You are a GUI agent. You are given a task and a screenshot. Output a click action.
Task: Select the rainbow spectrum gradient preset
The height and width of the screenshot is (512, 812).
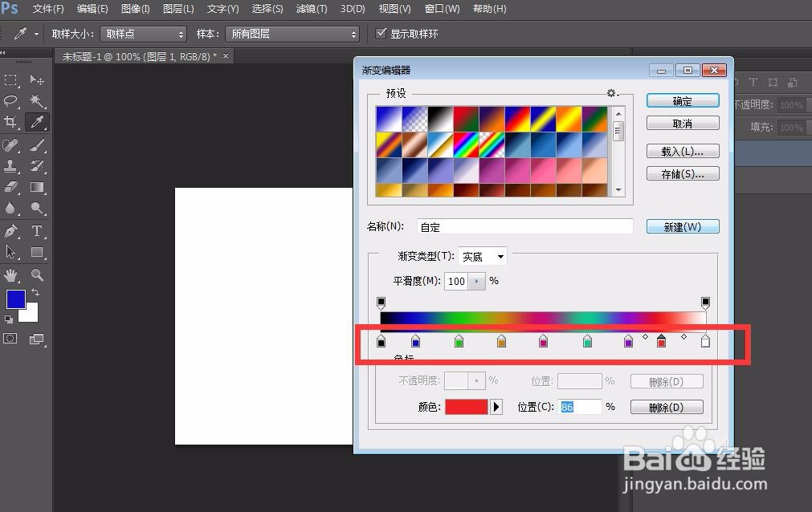click(466, 145)
